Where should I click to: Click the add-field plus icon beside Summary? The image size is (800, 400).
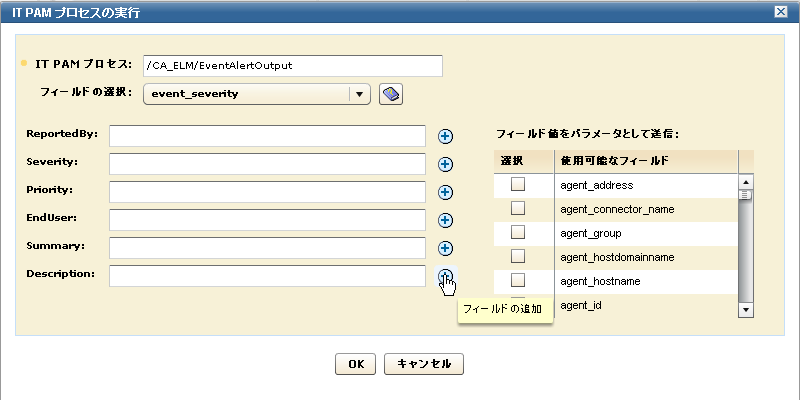click(x=446, y=248)
